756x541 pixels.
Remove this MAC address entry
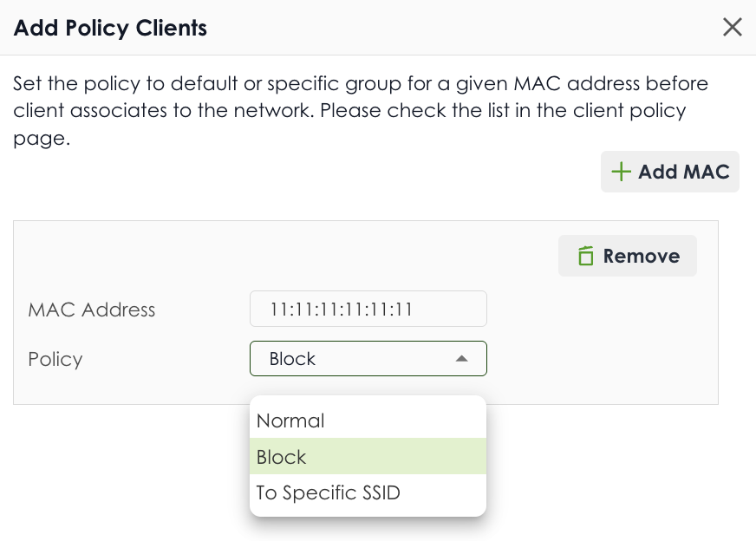point(628,256)
